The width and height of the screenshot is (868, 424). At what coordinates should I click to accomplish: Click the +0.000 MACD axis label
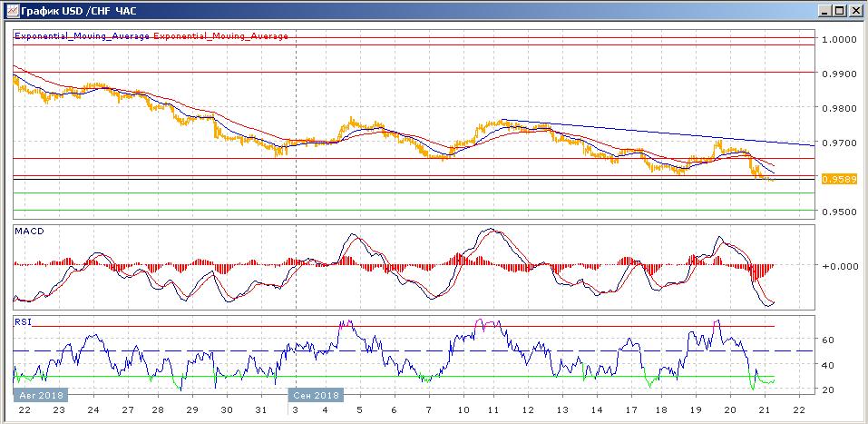[838, 266]
